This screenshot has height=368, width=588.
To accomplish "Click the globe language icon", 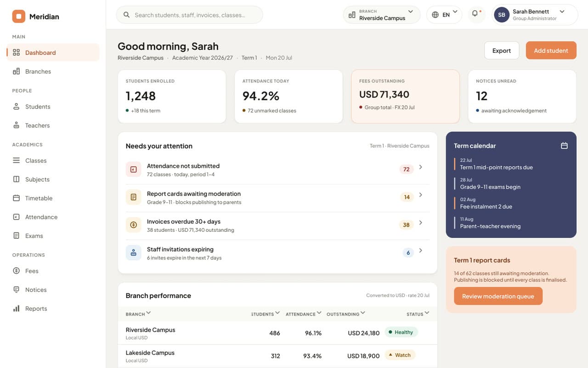I will [435, 15].
